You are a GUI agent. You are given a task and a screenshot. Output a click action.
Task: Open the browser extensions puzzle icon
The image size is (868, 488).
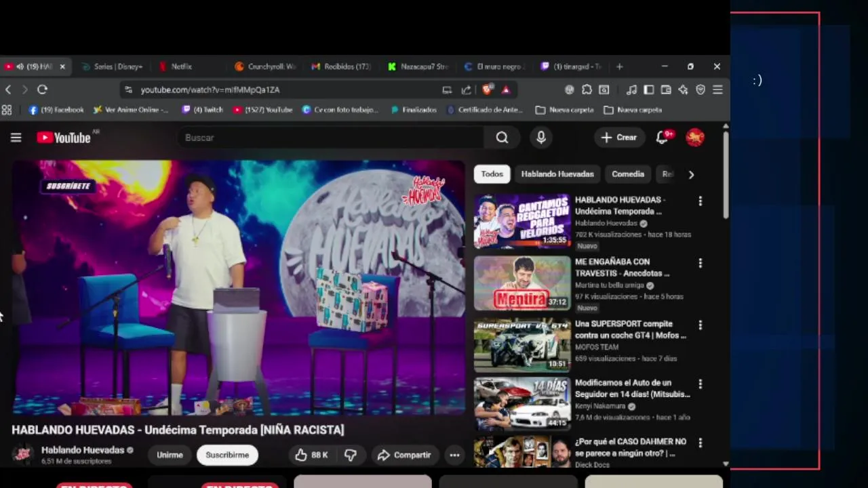(x=587, y=89)
